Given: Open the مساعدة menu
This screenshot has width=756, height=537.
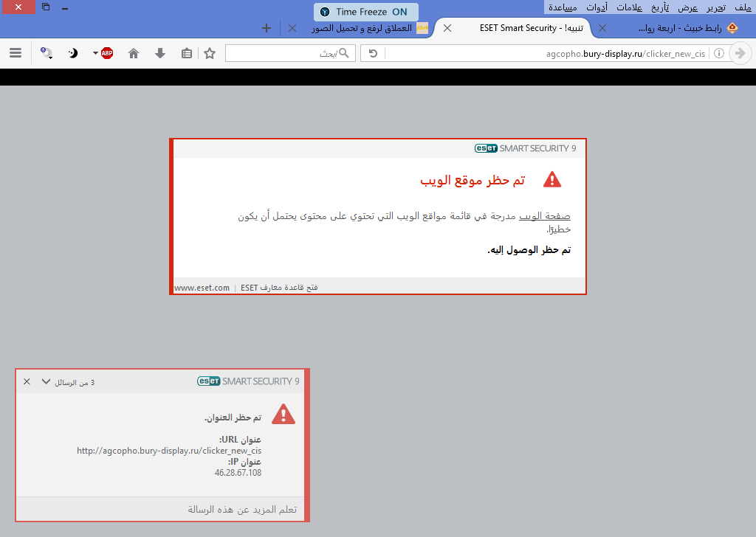Looking at the screenshot, I should [563, 7].
